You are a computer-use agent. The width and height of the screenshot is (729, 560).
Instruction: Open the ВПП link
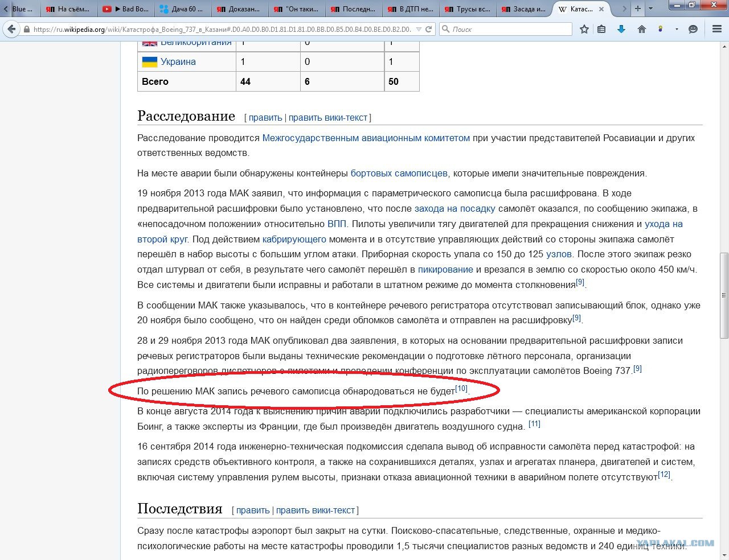[337, 224]
